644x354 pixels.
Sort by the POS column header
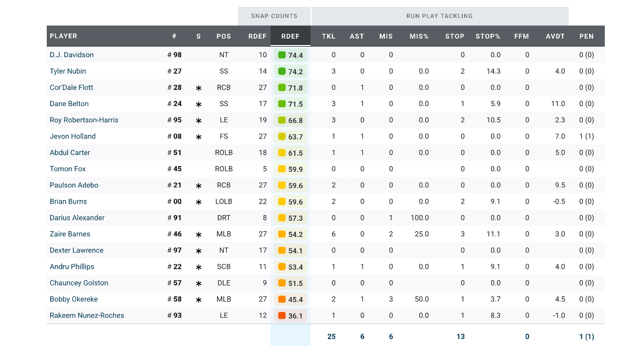click(x=223, y=36)
